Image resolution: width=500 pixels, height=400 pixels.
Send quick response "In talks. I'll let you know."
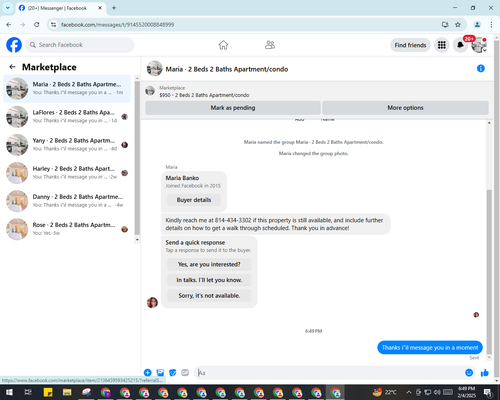pyautogui.click(x=209, y=280)
